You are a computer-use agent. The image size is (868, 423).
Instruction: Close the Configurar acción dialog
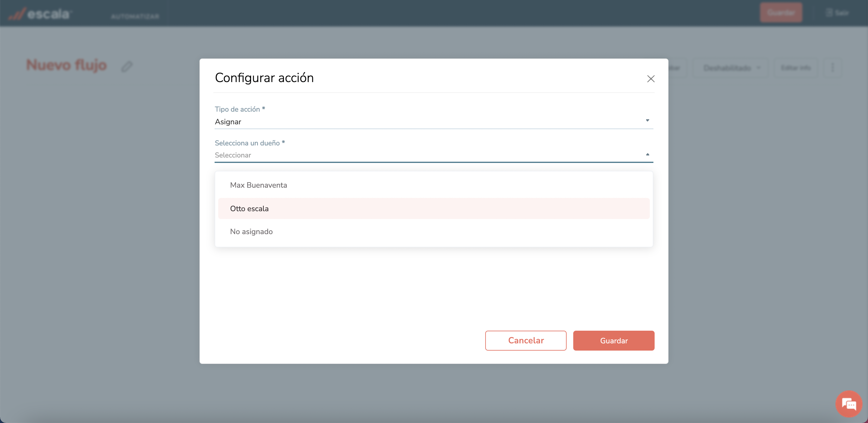pos(651,78)
